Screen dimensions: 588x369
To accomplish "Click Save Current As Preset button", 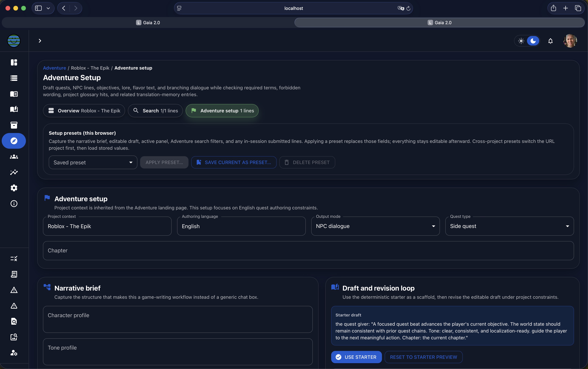I will (234, 162).
